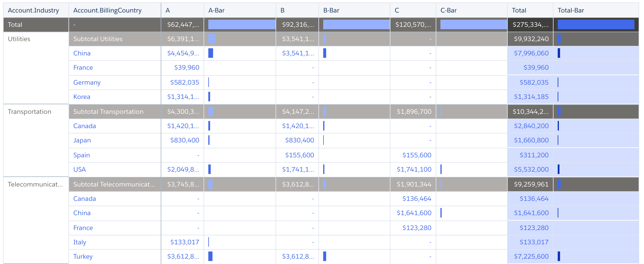This screenshot has height=264, width=644.
Task: Click China under the Utilities industry
Action: [82, 53]
